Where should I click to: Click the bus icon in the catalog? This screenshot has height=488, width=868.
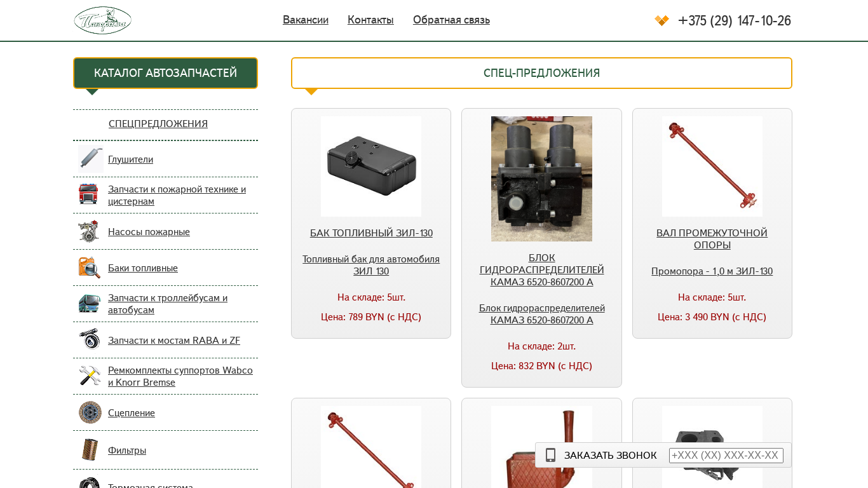(90, 304)
